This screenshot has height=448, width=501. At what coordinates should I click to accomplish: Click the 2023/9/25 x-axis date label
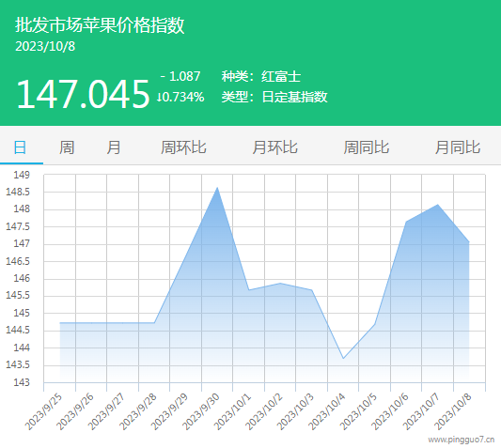tap(44, 412)
